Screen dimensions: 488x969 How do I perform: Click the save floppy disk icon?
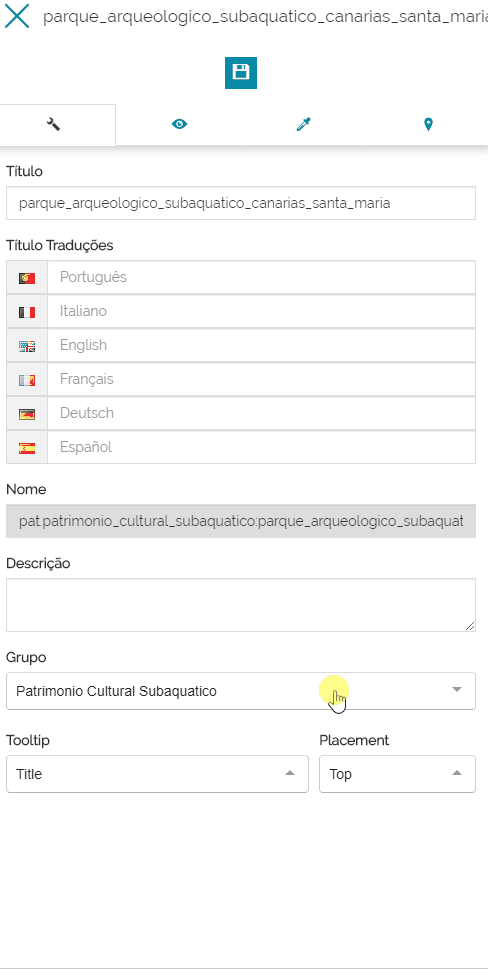click(241, 73)
